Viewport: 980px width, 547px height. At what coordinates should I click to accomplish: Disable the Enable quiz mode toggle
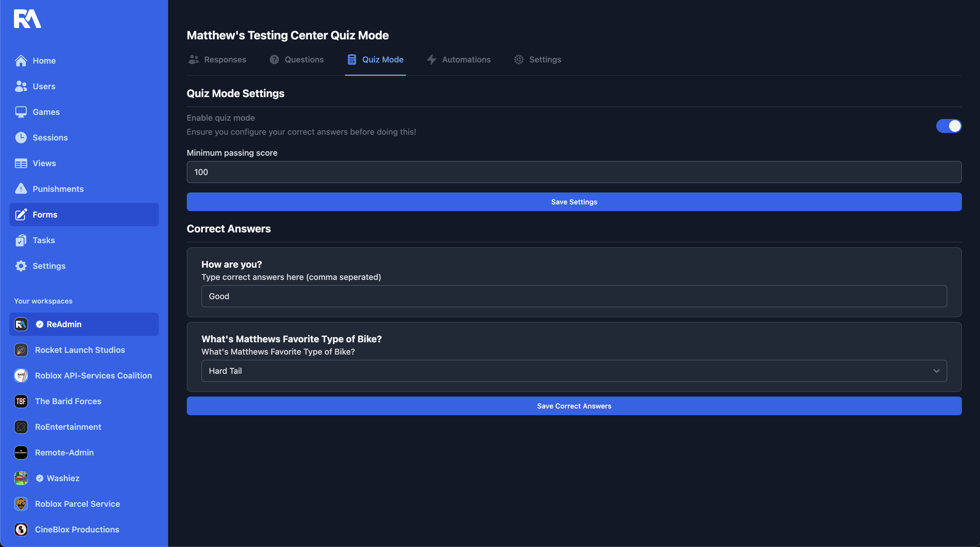(948, 126)
